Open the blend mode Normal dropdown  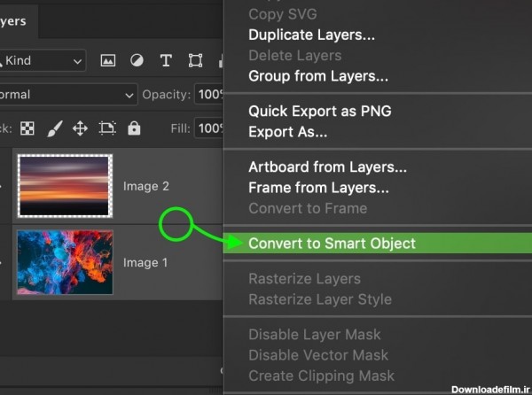pos(66,95)
